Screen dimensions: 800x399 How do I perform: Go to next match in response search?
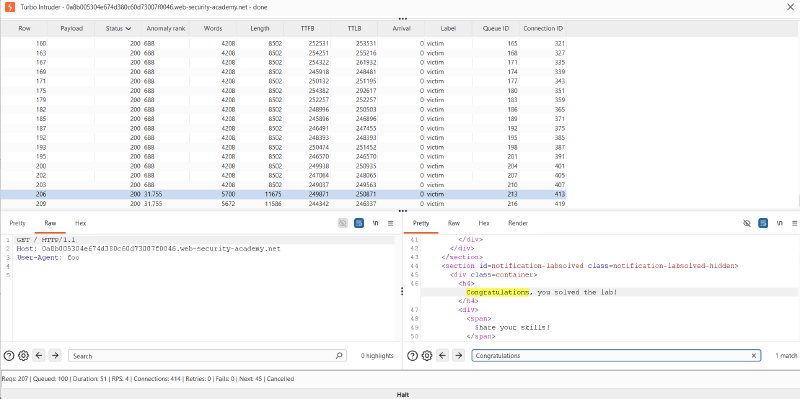459,356
